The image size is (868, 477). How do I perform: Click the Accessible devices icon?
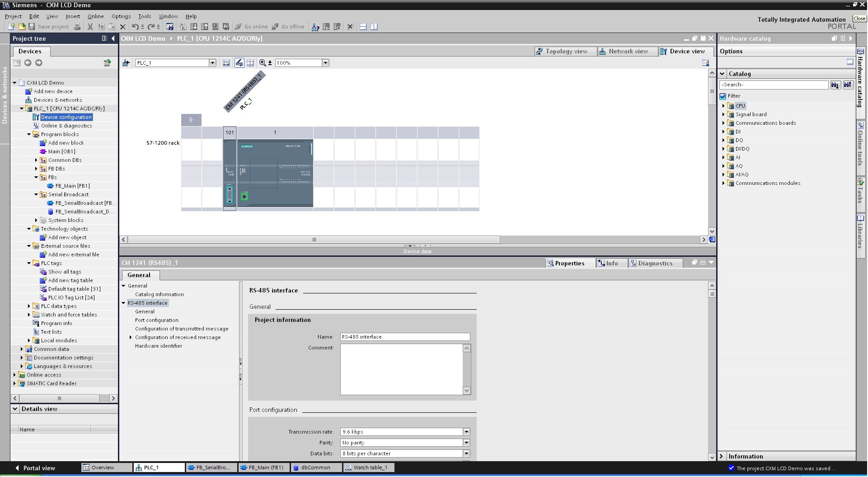(315, 27)
